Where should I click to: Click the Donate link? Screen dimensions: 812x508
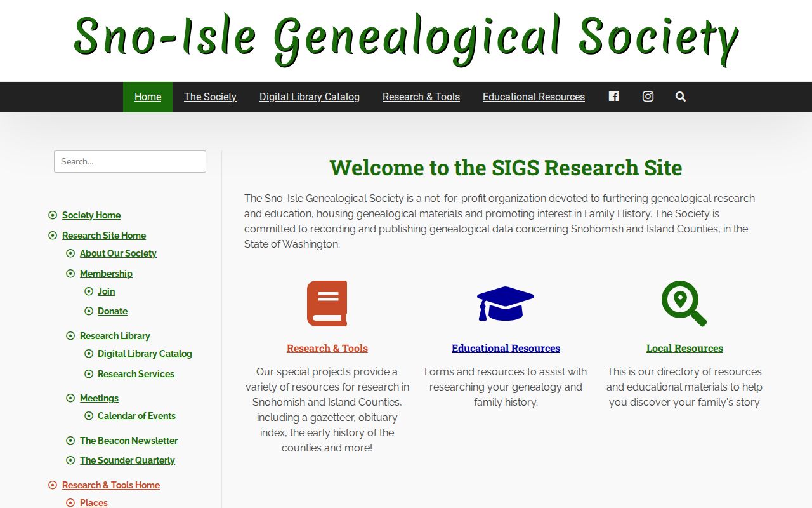click(112, 311)
